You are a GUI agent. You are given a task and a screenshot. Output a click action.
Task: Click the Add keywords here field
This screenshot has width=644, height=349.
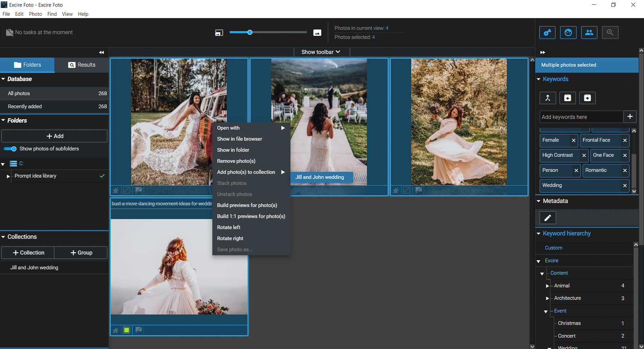click(x=581, y=117)
